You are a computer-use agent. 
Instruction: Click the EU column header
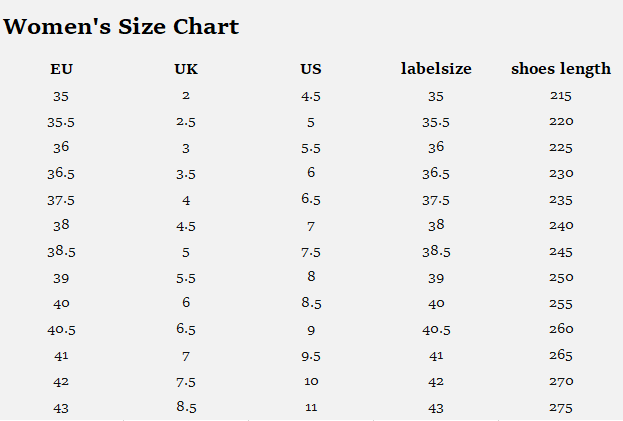pos(61,69)
